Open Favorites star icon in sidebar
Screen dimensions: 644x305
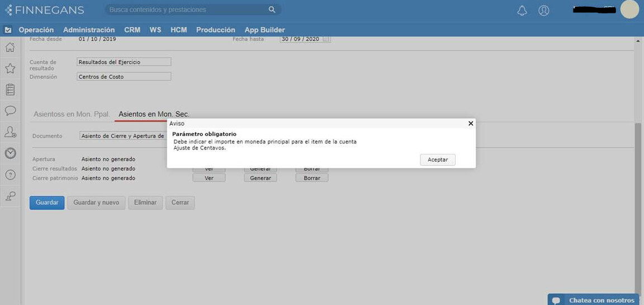(x=10, y=69)
